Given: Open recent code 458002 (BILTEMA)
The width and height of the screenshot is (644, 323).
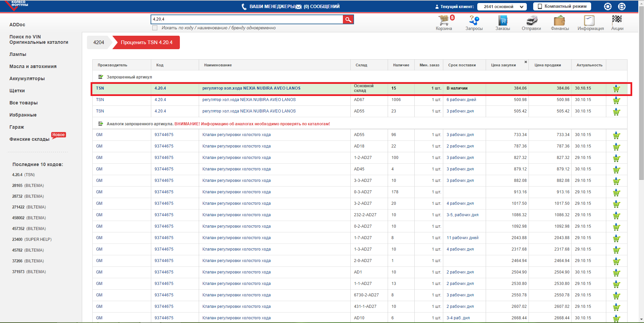Looking at the screenshot, I should (x=29, y=218).
